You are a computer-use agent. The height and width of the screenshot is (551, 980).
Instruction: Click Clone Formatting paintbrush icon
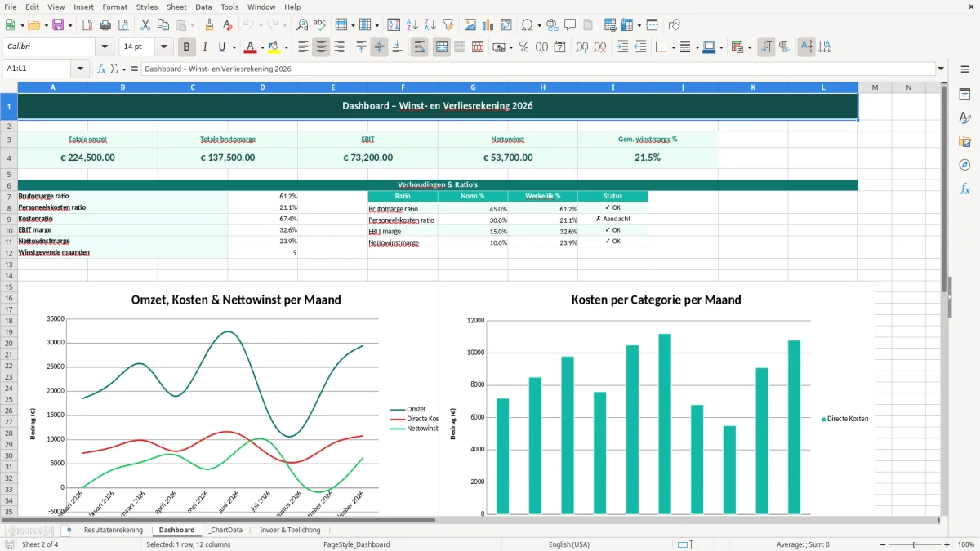click(x=209, y=25)
